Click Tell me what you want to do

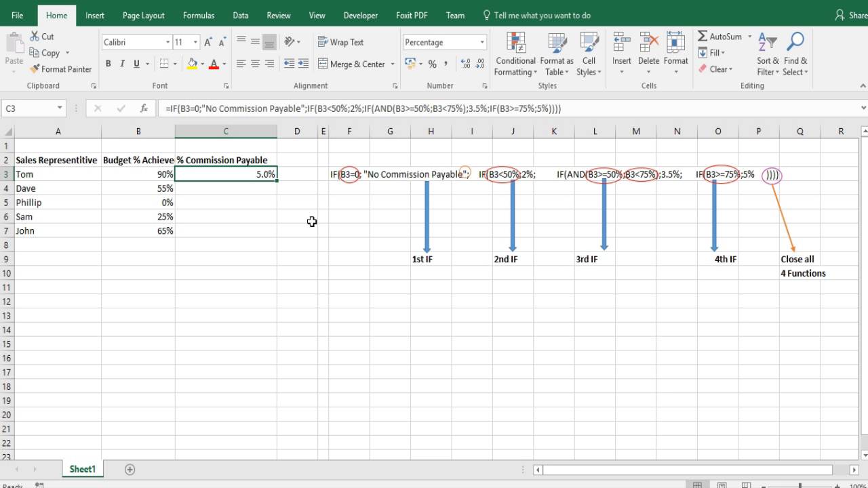pos(536,15)
